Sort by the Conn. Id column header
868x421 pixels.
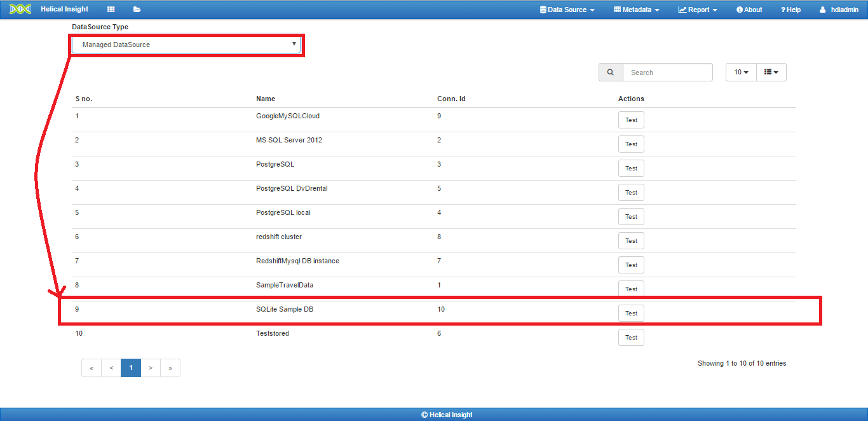pyautogui.click(x=451, y=99)
